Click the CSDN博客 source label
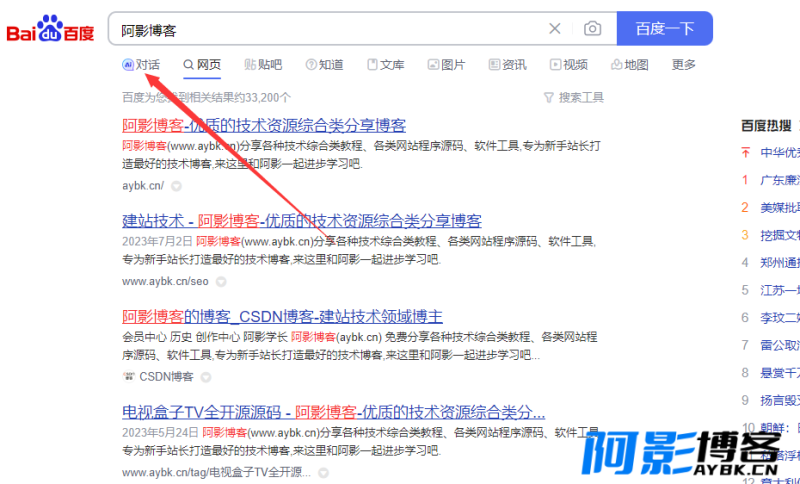Screen dimensions: 800x484 coord(166,377)
